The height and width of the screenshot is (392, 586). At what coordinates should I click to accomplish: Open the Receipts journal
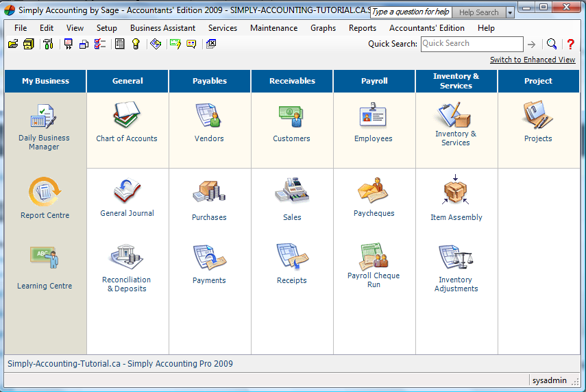point(292,264)
